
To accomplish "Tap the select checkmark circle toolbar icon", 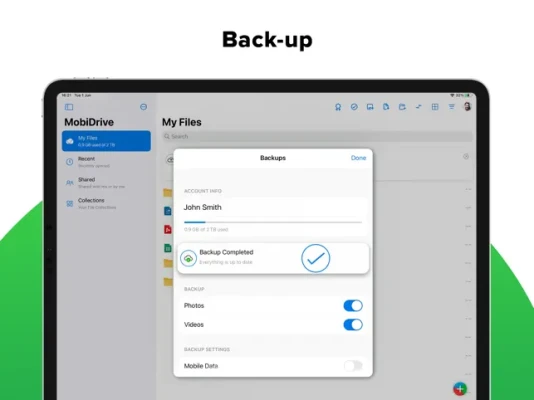I will 354,107.
